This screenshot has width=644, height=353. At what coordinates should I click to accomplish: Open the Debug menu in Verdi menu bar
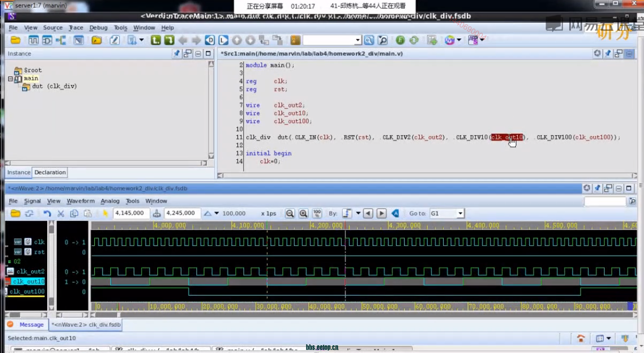[x=98, y=28]
